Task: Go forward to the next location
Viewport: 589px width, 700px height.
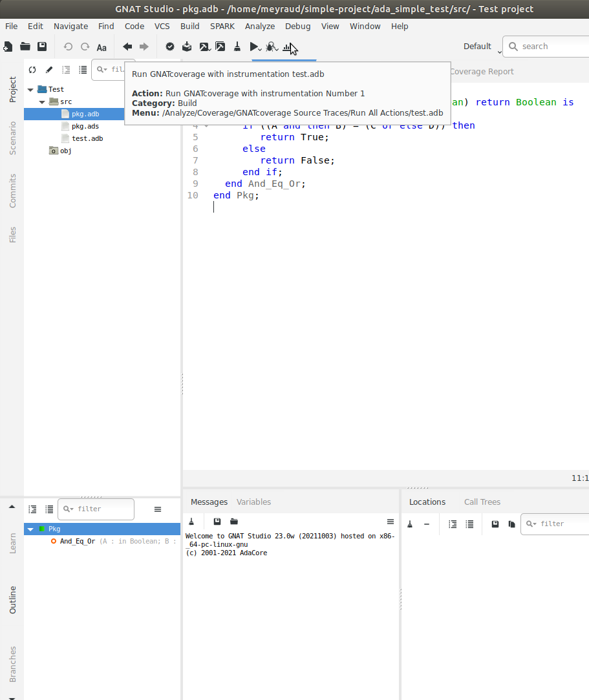Action: 144,47
